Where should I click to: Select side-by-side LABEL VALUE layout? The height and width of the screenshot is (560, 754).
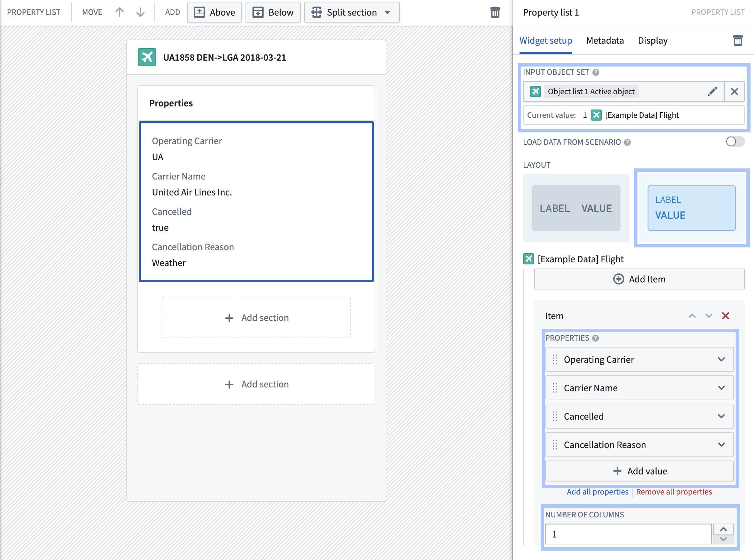pos(576,208)
